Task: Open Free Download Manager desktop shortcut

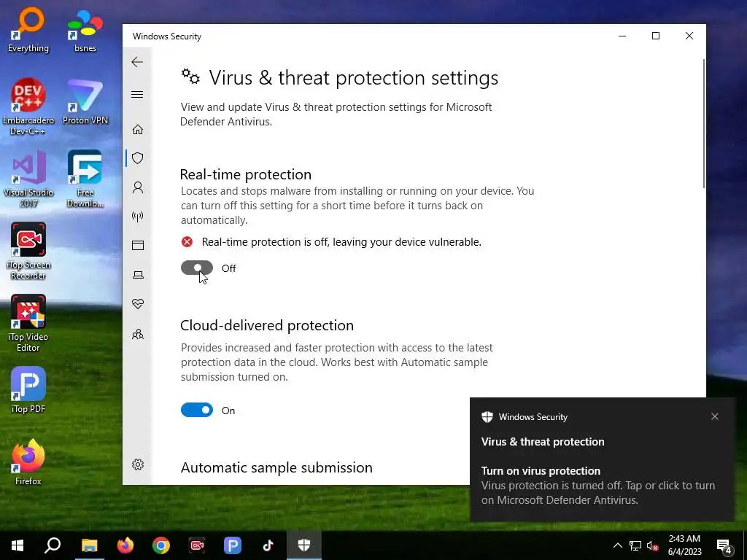Action: tap(85, 179)
